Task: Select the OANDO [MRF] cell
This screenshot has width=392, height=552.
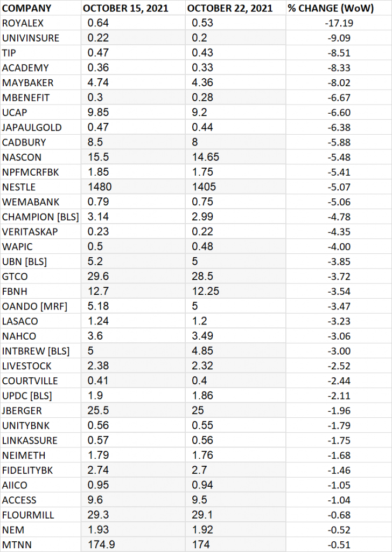Action: 40,306
